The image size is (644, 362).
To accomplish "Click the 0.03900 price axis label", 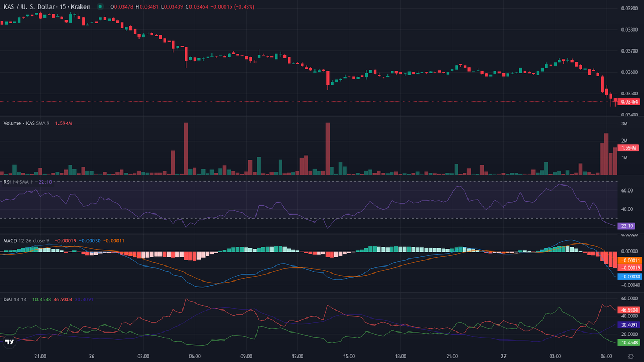I will pyautogui.click(x=630, y=8).
